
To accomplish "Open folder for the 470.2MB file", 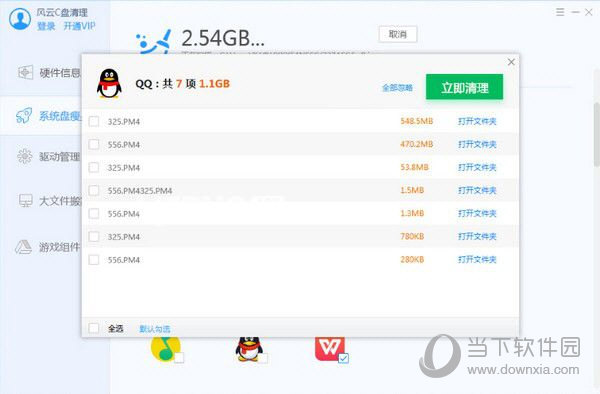I will 477,144.
